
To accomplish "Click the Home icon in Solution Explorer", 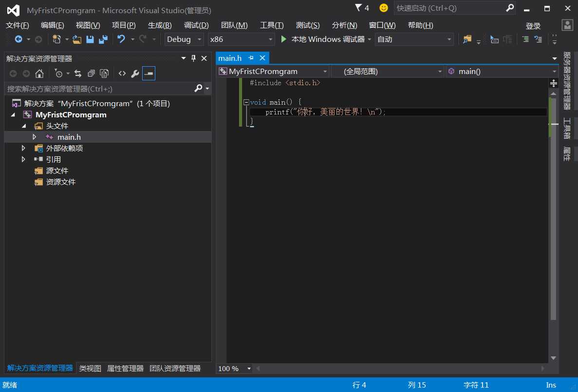I will coord(39,74).
